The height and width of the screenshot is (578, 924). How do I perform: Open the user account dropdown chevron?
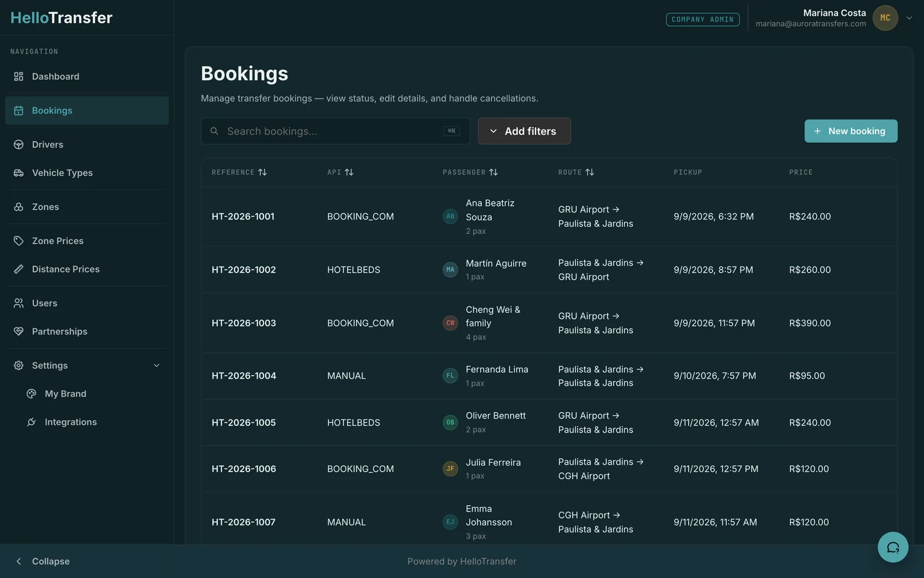tap(909, 18)
